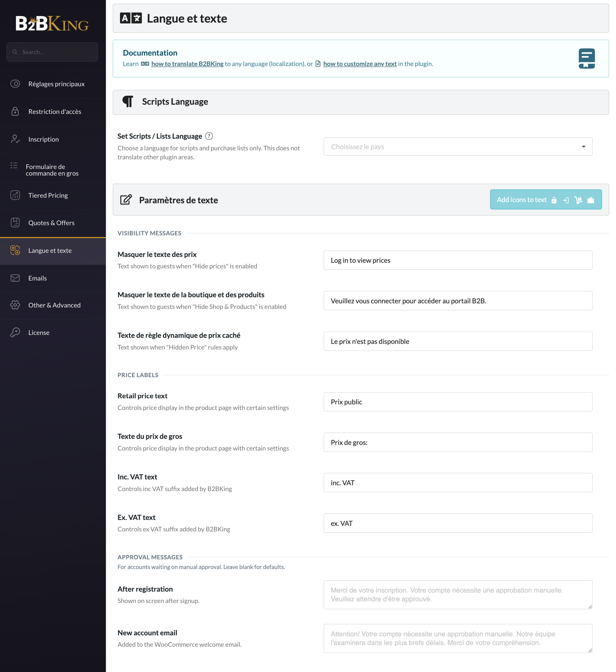The height and width of the screenshot is (672, 616).
Task: Click Add icons to text button
Action: 546,199
